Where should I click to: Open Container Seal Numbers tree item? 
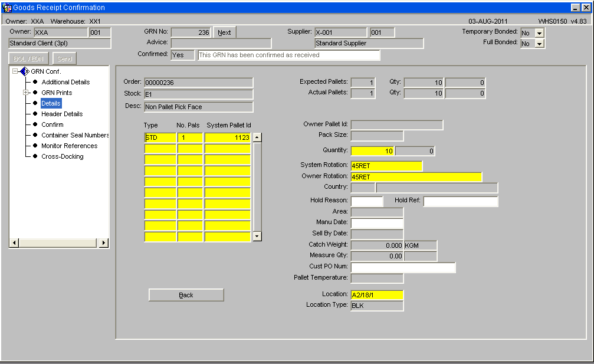(x=75, y=135)
